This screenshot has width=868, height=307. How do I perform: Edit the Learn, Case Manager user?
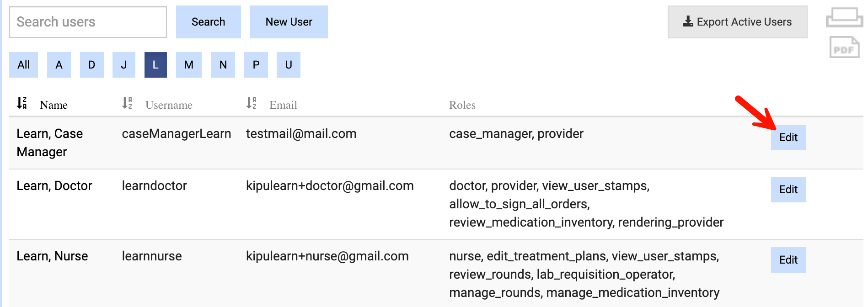[788, 138]
